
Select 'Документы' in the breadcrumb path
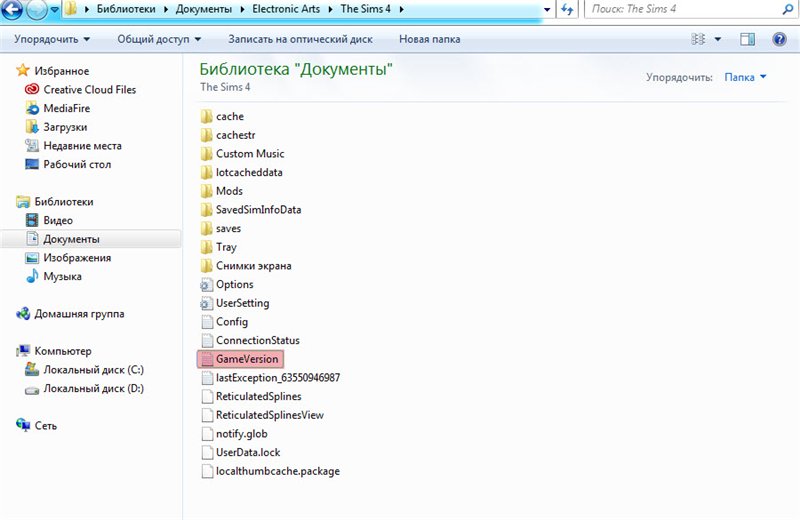[x=204, y=9]
